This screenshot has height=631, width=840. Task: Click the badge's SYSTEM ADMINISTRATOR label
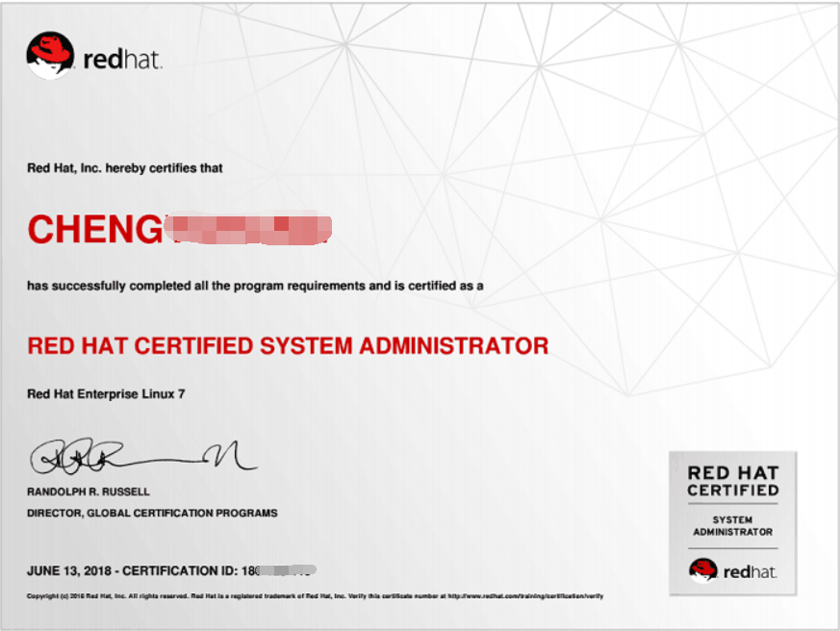[732, 525]
